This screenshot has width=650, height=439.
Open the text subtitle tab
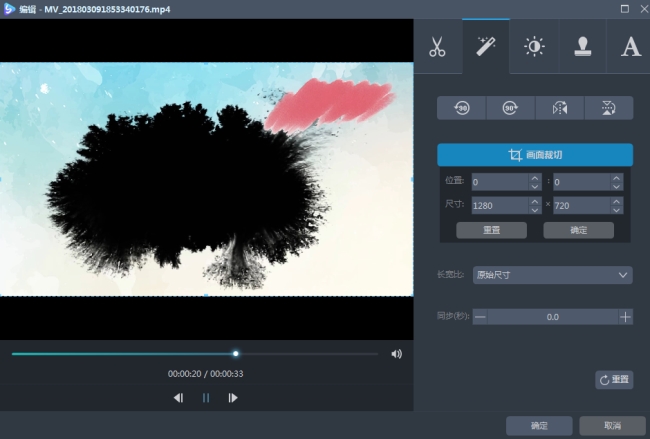630,47
